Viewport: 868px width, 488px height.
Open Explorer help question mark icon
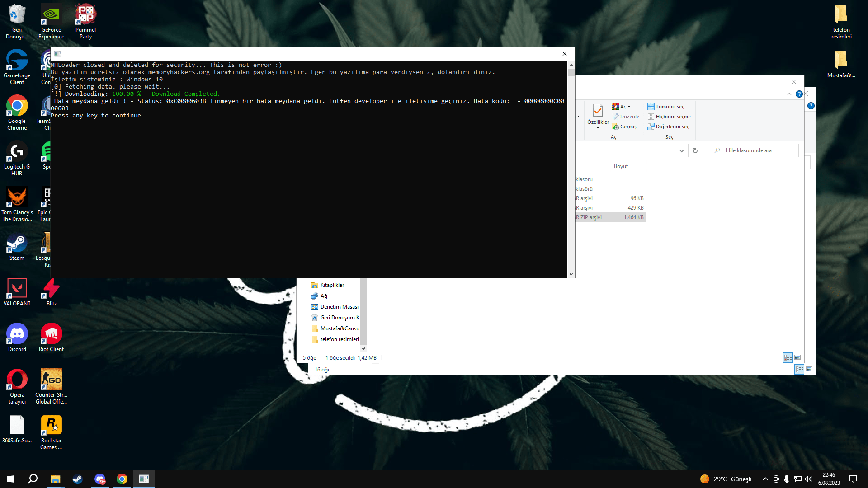799,94
